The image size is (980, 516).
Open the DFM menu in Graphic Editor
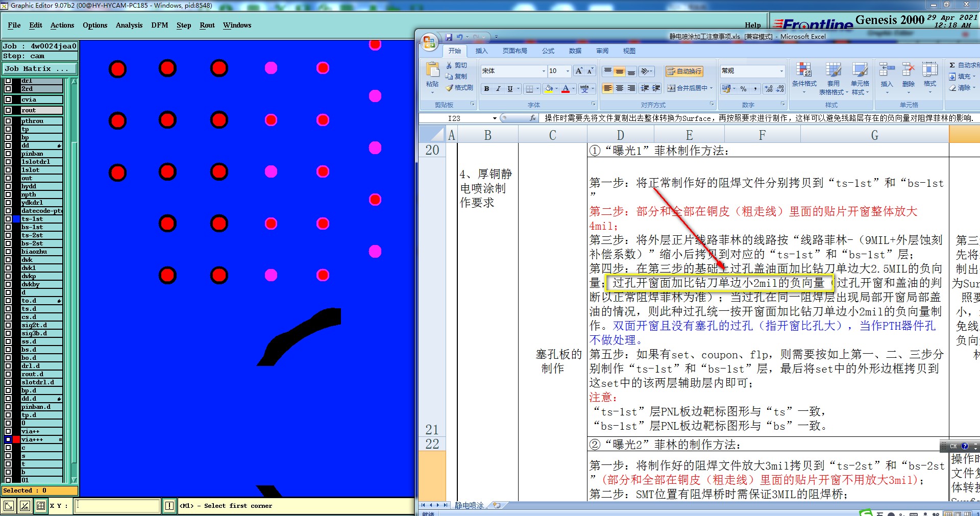(x=160, y=25)
